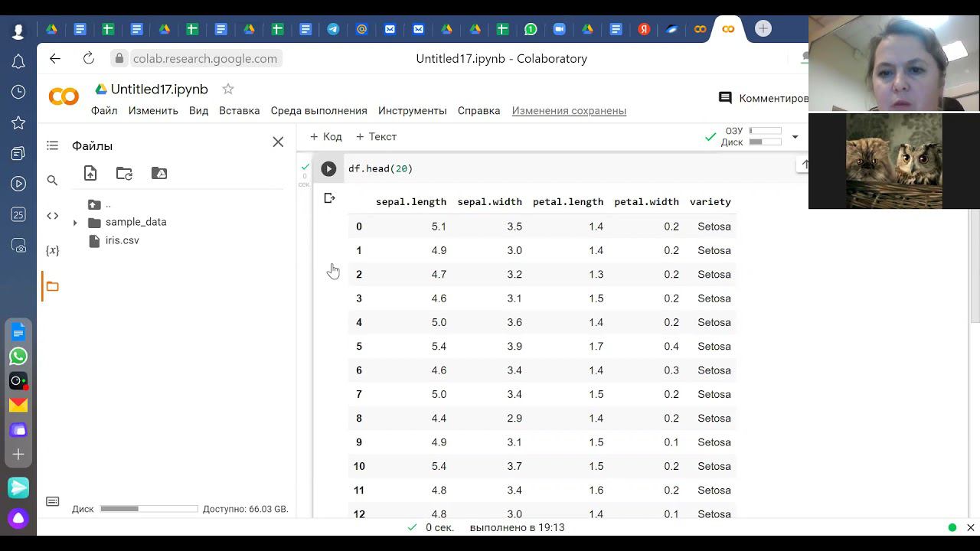
Task: Move the cell up with arrow
Action: point(804,165)
